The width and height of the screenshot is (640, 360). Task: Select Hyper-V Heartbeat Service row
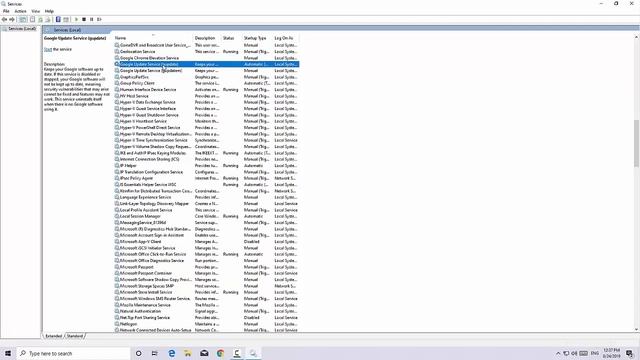[x=207, y=121]
